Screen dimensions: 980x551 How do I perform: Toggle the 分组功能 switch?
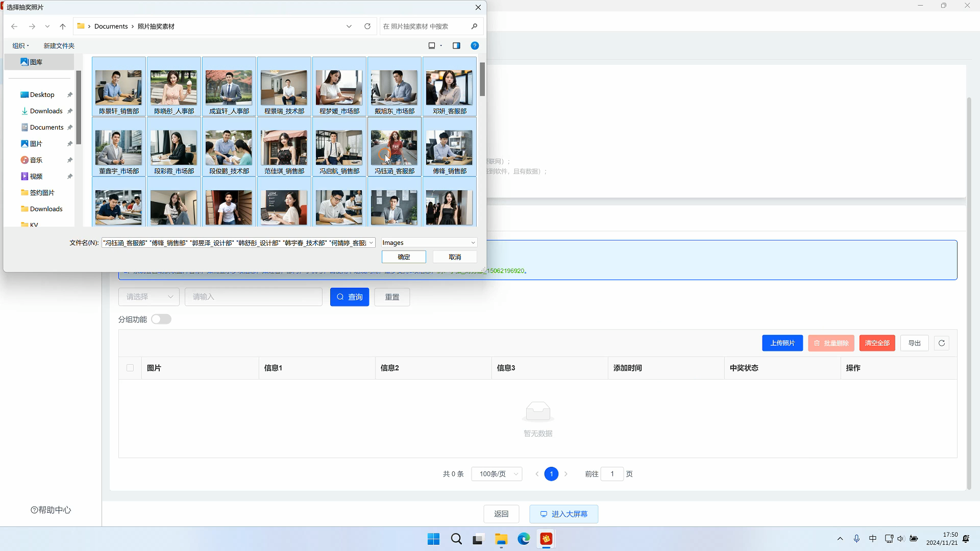[x=161, y=319]
